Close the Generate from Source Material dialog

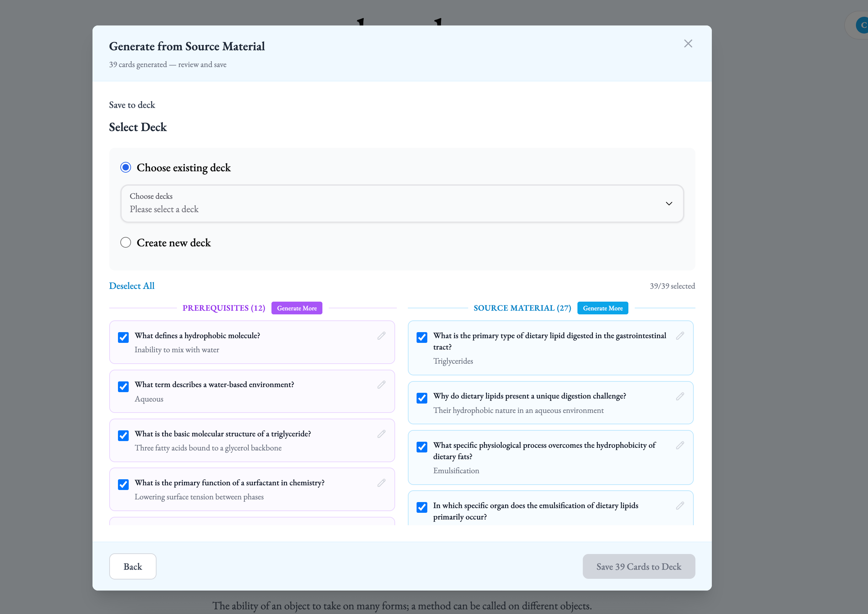pyautogui.click(x=688, y=44)
